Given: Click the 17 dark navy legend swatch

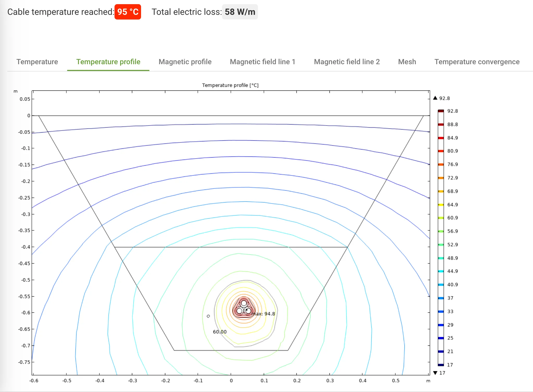Looking at the screenshot, I should [x=441, y=365].
